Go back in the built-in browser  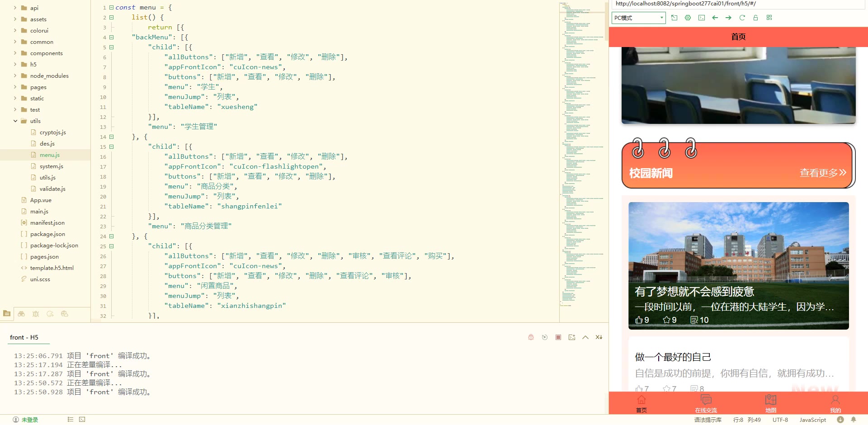coord(715,18)
